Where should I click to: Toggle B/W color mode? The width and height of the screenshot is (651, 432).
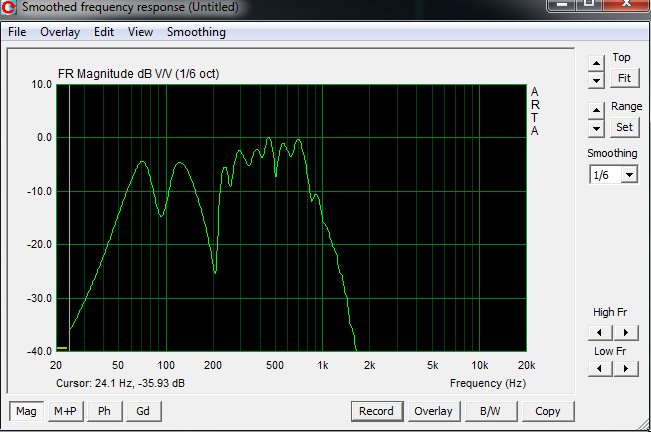pyautogui.click(x=491, y=411)
